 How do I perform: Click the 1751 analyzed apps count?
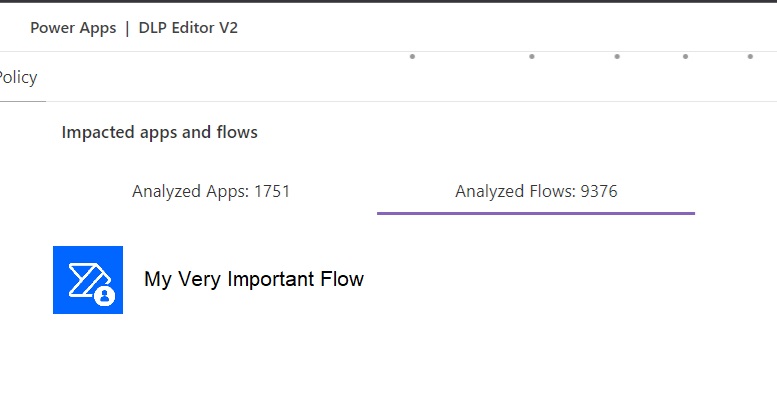(x=271, y=191)
